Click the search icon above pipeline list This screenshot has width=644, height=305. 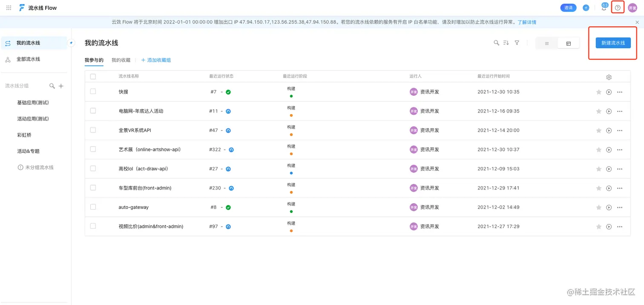496,43
